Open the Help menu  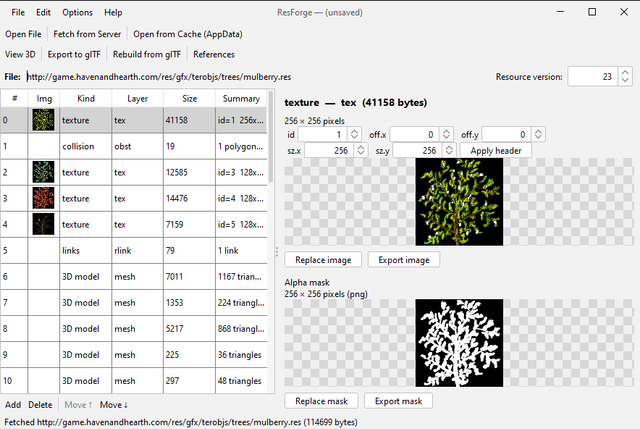(x=113, y=13)
